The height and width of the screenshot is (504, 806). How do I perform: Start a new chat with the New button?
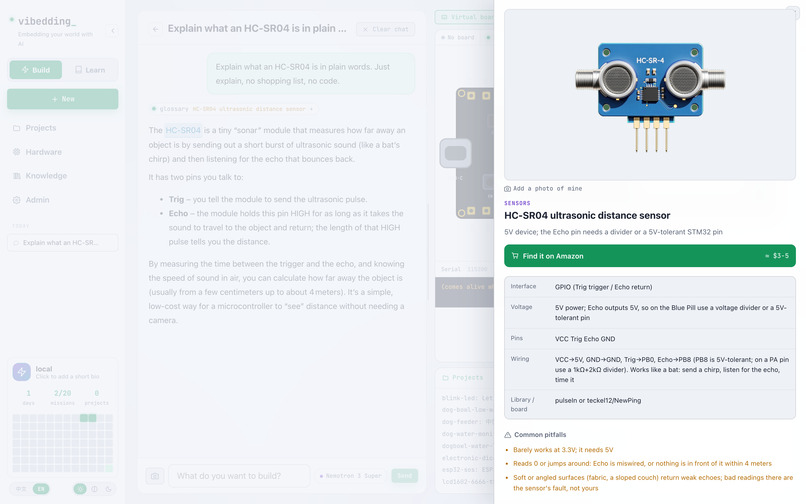[63, 99]
